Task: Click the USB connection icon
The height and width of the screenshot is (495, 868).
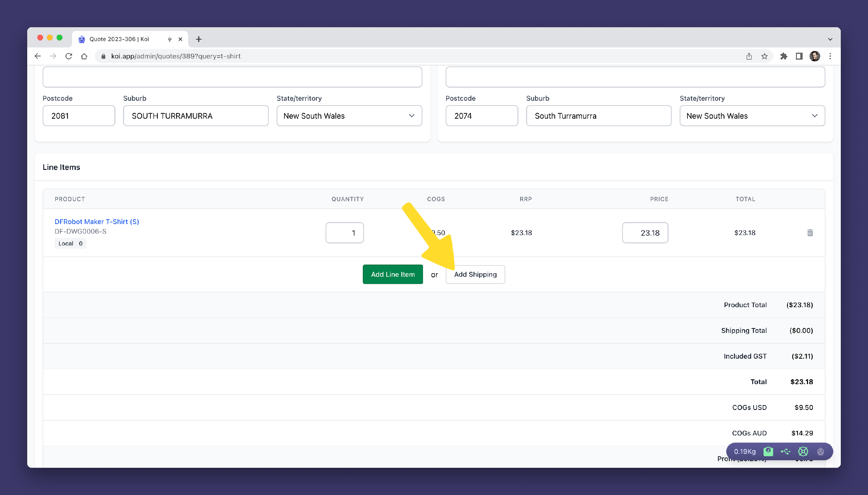Action: click(786, 452)
